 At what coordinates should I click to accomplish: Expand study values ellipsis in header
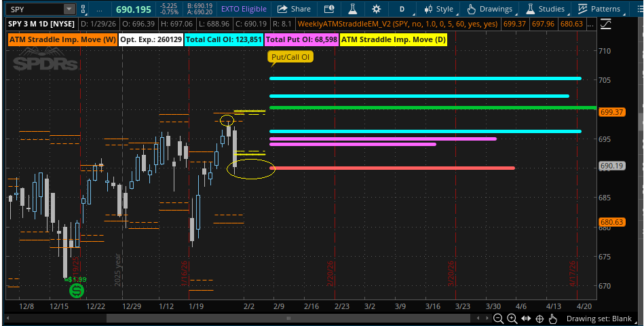tap(590, 24)
